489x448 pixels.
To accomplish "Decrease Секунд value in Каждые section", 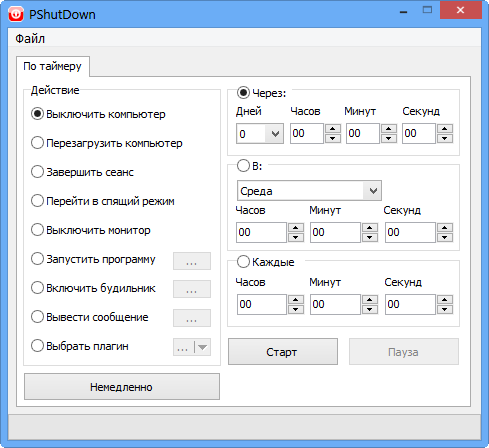I will 445,309.
